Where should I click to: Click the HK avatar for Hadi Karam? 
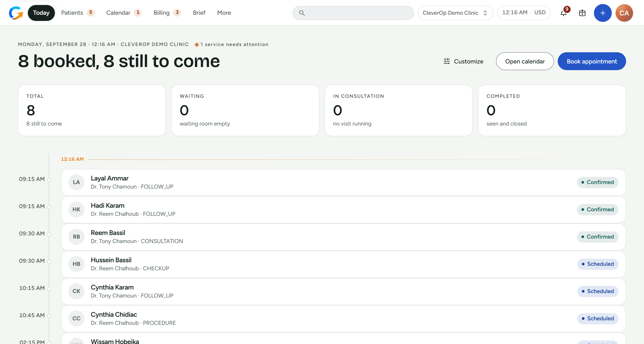(x=76, y=209)
